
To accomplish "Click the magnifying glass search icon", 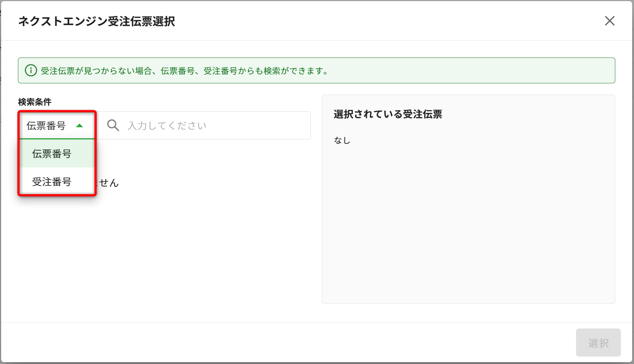I will point(113,126).
